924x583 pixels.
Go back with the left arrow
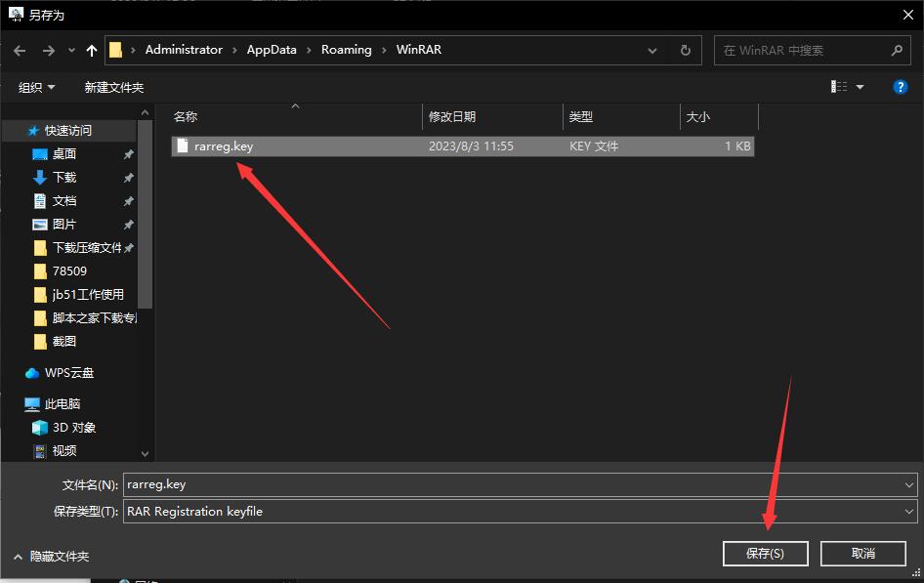point(20,51)
